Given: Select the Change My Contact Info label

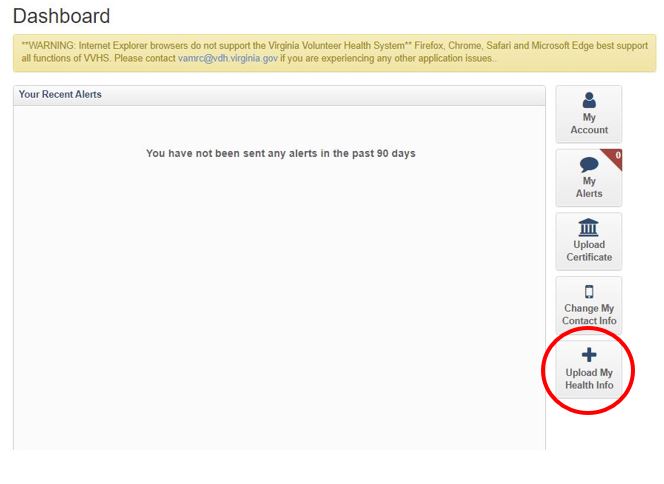Looking at the screenshot, I should coord(589,315).
